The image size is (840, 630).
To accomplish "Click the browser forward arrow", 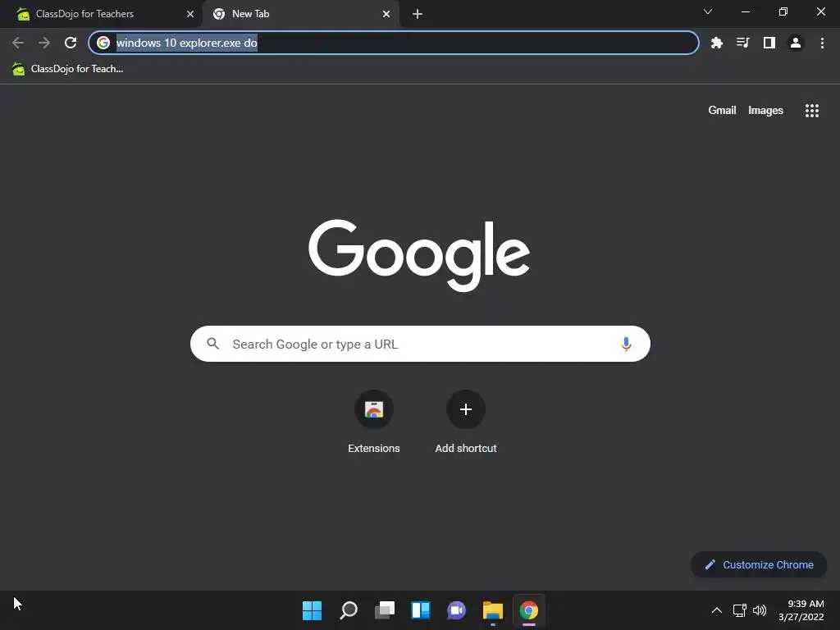I will 44,43.
